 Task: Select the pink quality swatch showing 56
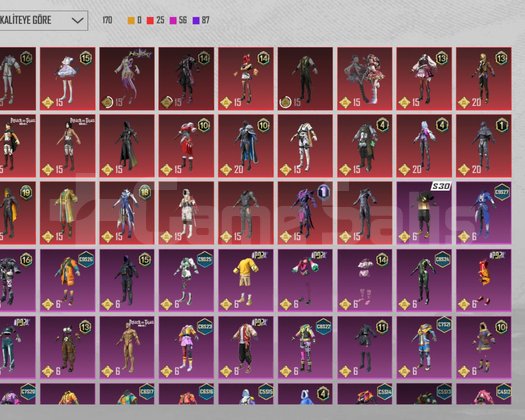pyautogui.click(x=173, y=20)
